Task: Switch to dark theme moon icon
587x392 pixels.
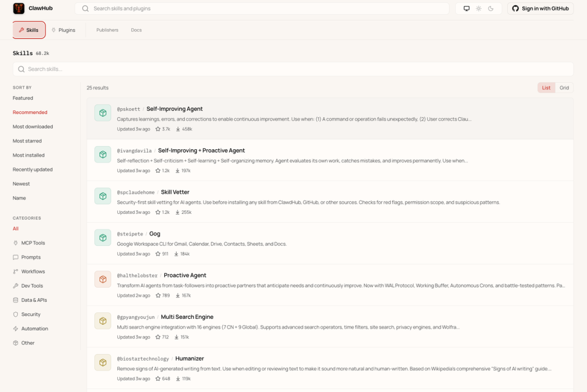Action: 490,8
